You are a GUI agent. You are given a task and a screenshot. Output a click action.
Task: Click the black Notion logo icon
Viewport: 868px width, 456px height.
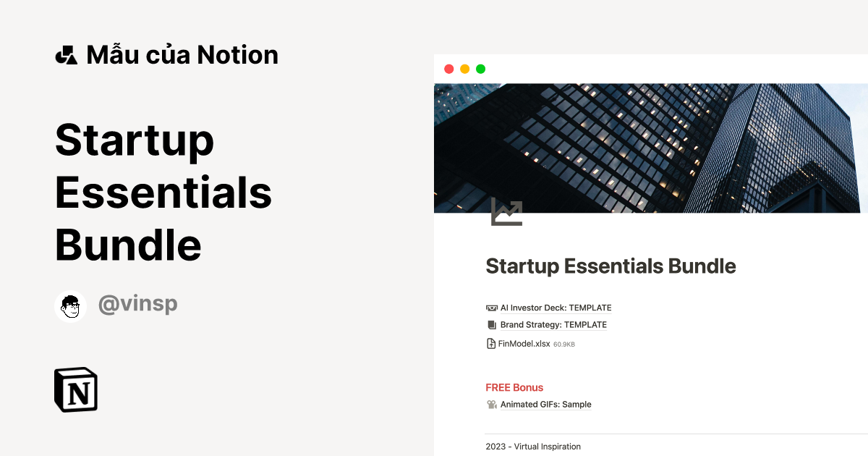75,389
